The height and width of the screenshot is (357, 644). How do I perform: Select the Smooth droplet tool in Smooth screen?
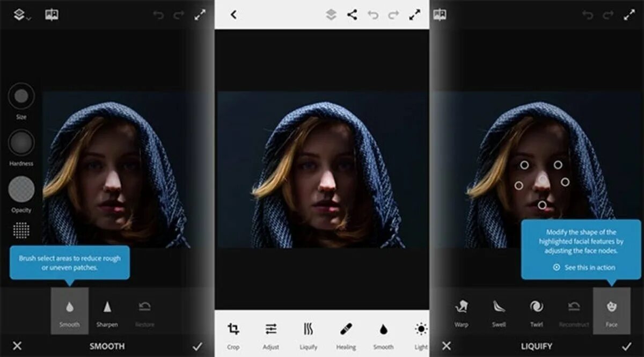tap(70, 311)
